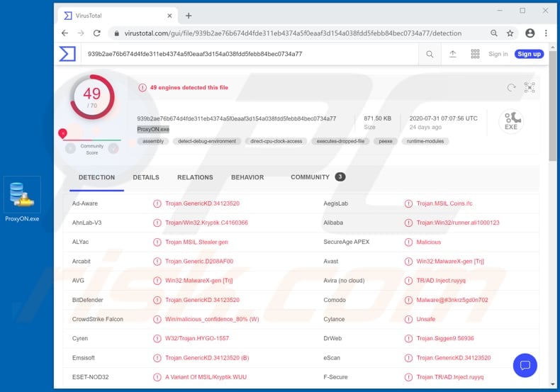Screen dimensions: 560x392
Task: Click the Comodo Malware result
Action: [x=452, y=300]
